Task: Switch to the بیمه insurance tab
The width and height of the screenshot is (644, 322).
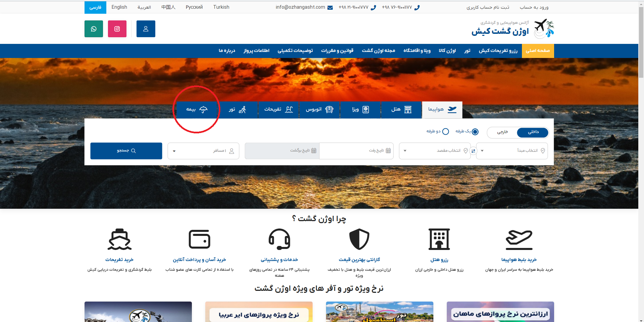Action: point(197,110)
